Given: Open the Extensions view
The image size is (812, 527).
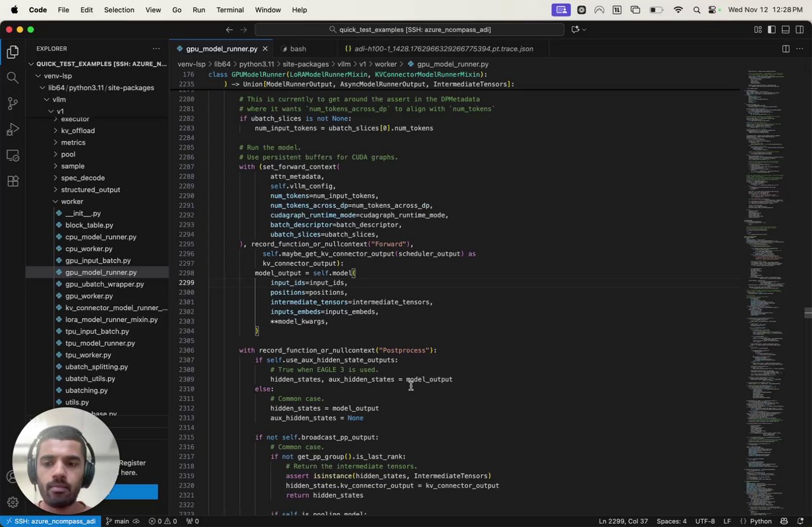Looking at the screenshot, I should click(13, 181).
